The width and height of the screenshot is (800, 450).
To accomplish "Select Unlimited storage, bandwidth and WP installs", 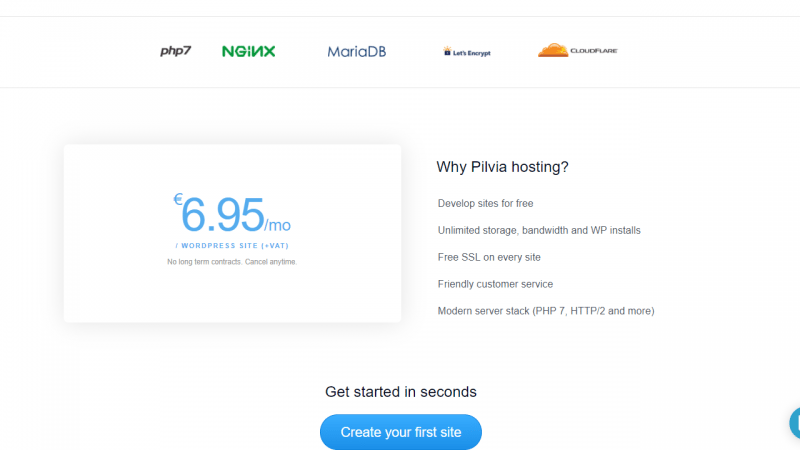I will click(x=539, y=230).
